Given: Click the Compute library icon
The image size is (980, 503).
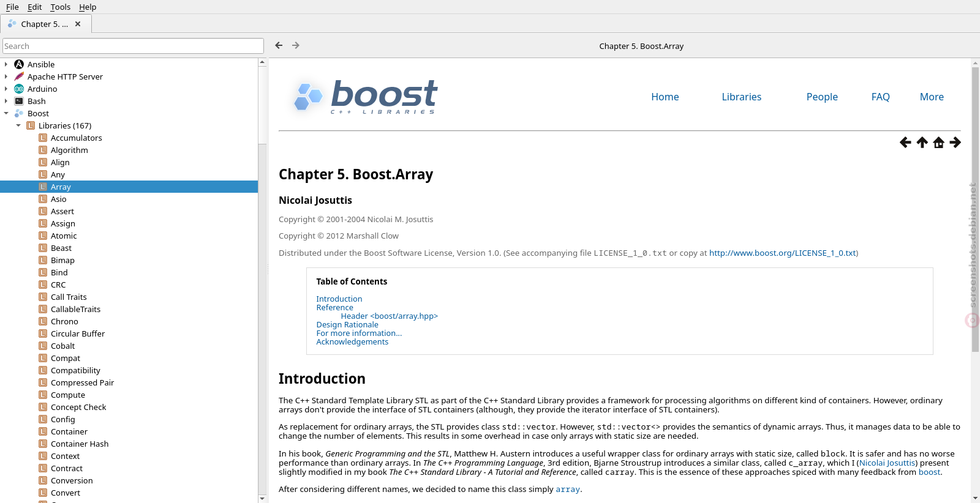Looking at the screenshot, I should coord(43,395).
